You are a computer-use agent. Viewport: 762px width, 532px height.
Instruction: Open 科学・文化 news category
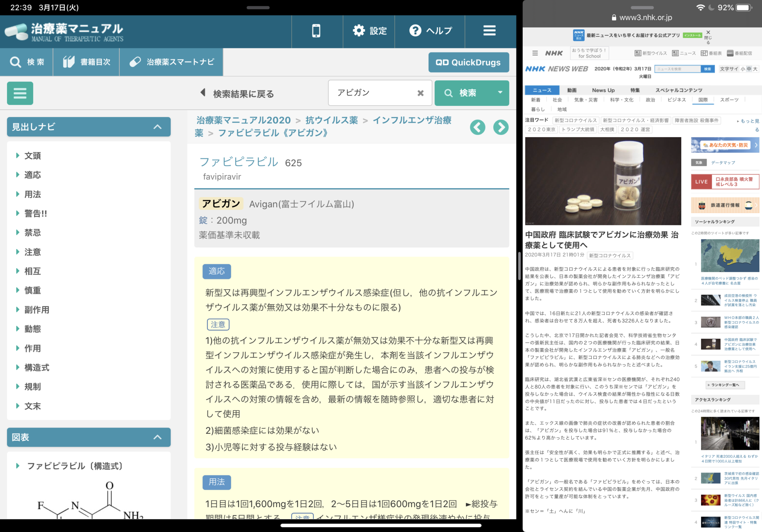pos(621,100)
